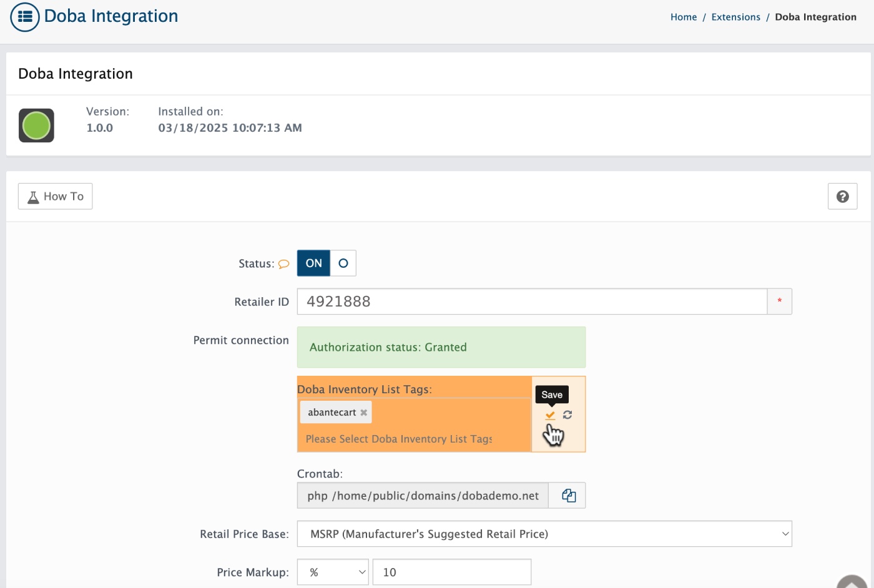
Task: Click the required asterisk next to Retailer ID
Action: tap(779, 301)
